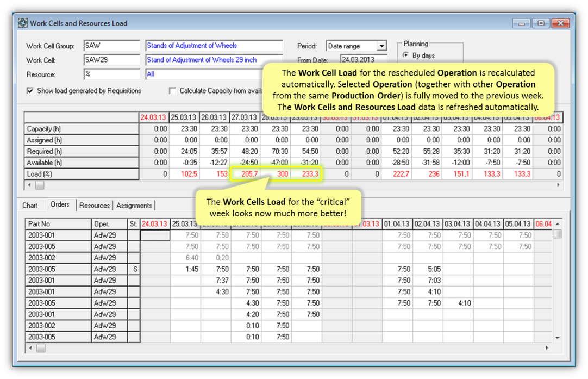The width and height of the screenshot is (588, 379).
Task: Click the Work Cell Group field SAW
Action: [x=112, y=46]
